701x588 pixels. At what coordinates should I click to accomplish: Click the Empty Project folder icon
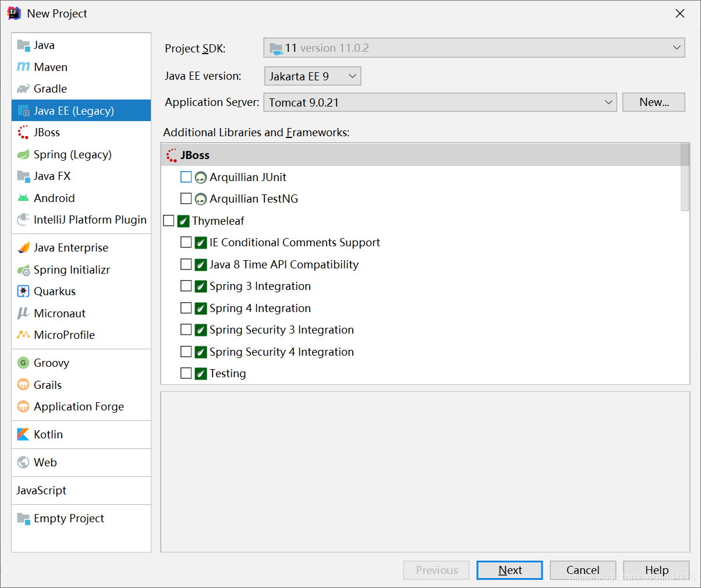(x=23, y=518)
